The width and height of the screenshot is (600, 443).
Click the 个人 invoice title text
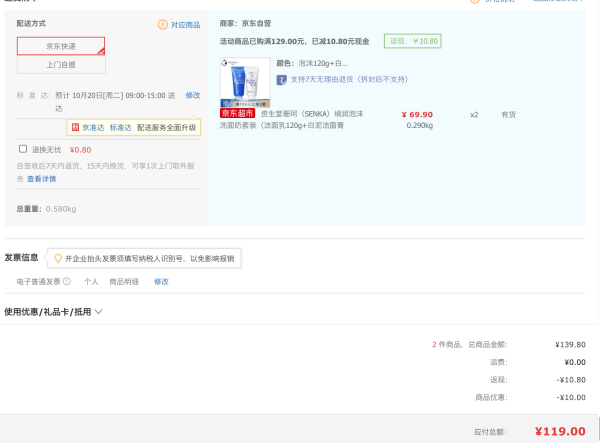[91, 282]
